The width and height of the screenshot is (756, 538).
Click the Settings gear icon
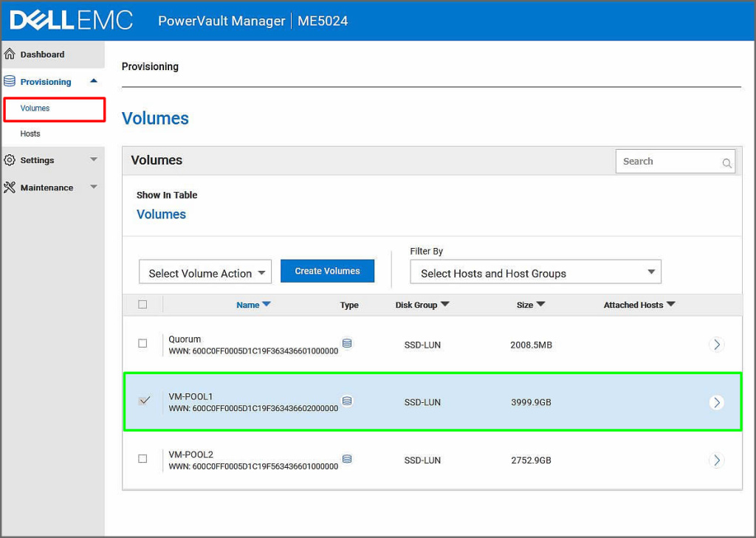coord(10,160)
